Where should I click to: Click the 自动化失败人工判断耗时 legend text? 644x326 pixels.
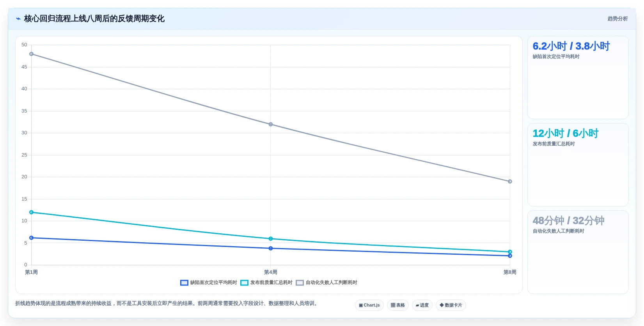[332, 283]
